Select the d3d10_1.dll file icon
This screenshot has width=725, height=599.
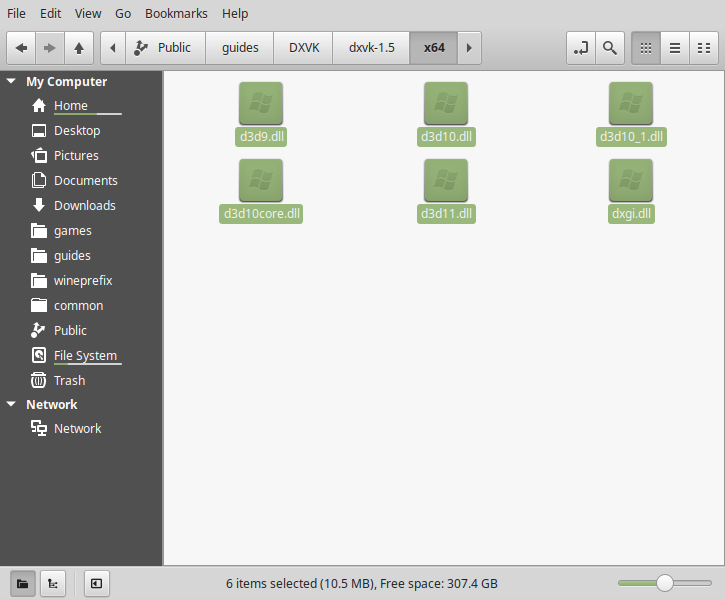click(631, 104)
